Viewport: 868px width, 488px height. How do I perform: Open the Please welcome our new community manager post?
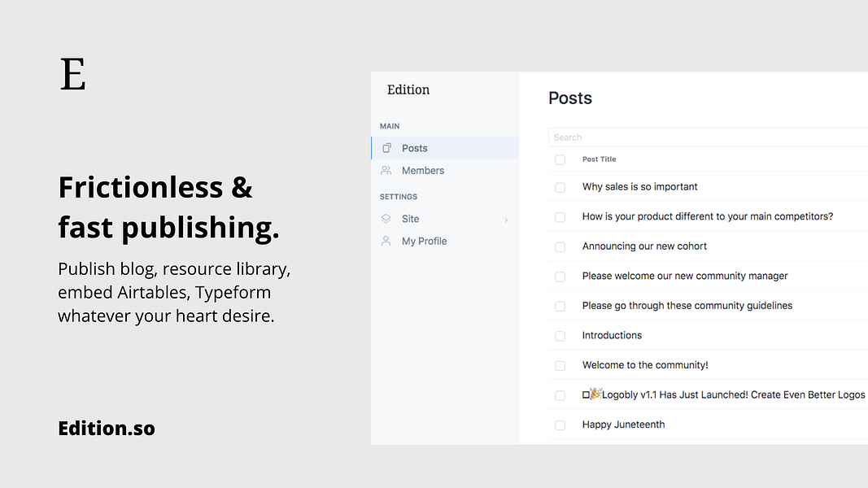click(685, 276)
